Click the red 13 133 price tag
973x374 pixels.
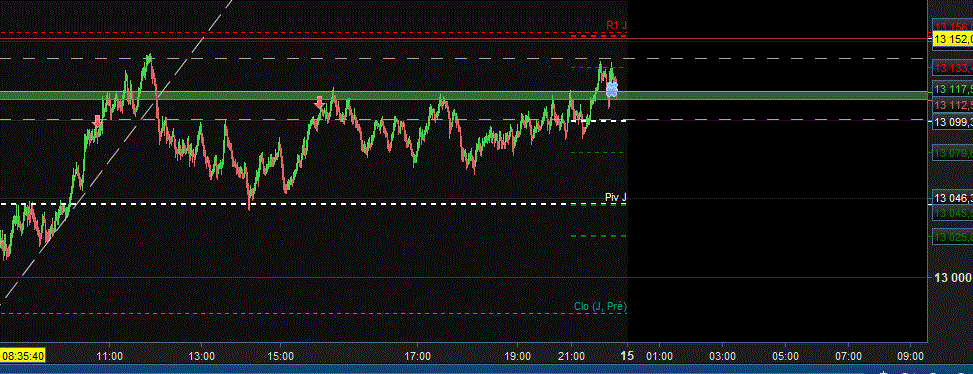click(953, 68)
